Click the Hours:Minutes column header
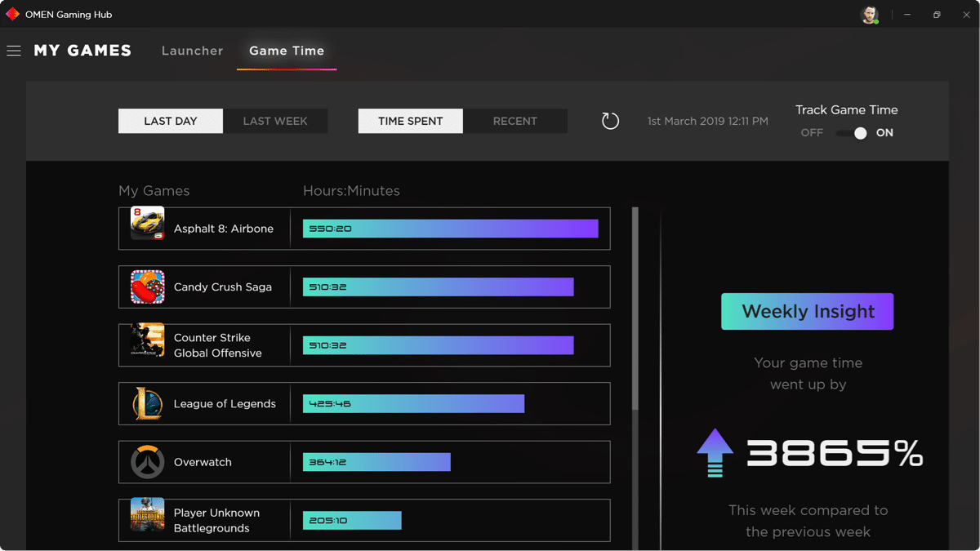 (351, 191)
